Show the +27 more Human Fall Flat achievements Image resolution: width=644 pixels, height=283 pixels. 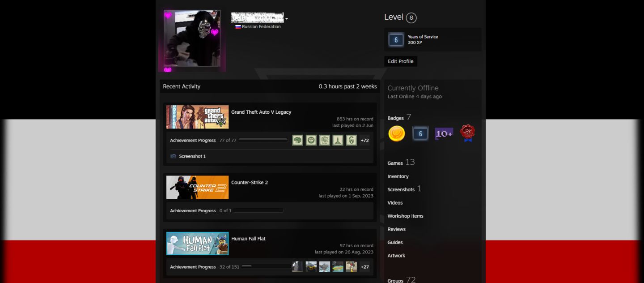point(364,267)
